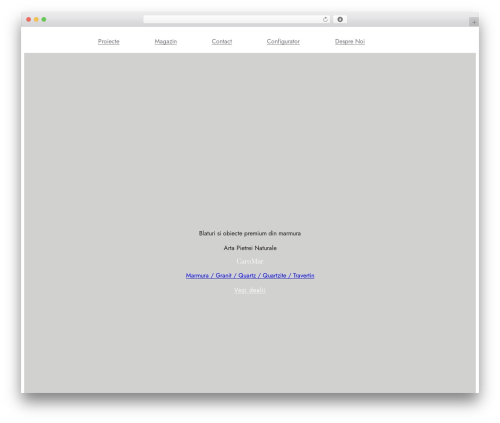500x423 pixels.
Task: Click the word Travertin in the blue link
Action: tap(303, 275)
